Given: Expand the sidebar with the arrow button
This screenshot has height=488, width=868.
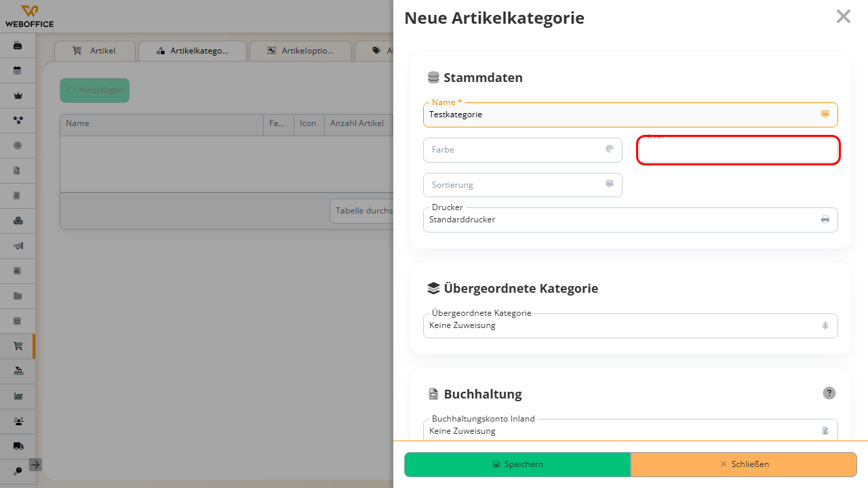Looking at the screenshot, I should [x=35, y=464].
